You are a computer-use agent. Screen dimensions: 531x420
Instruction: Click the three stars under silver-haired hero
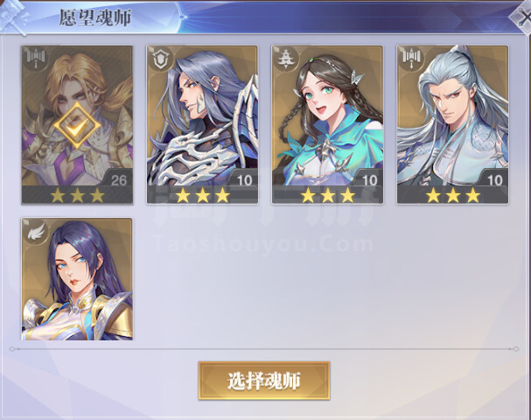(453, 195)
